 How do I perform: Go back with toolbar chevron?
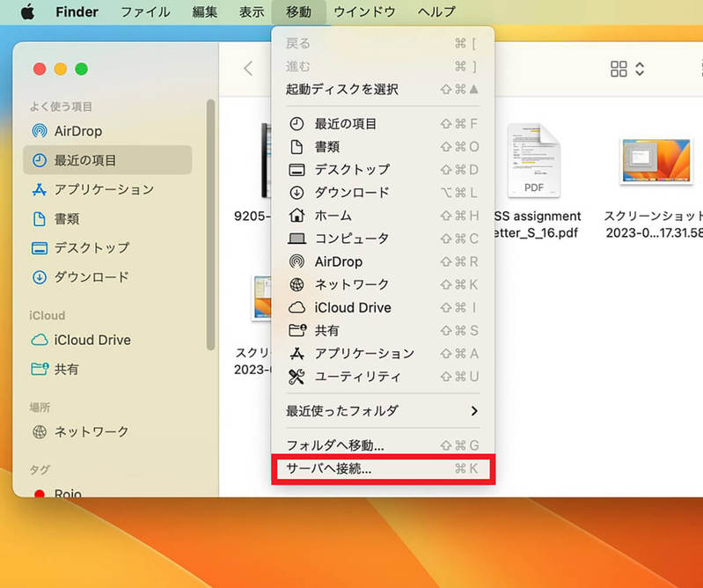(248, 69)
